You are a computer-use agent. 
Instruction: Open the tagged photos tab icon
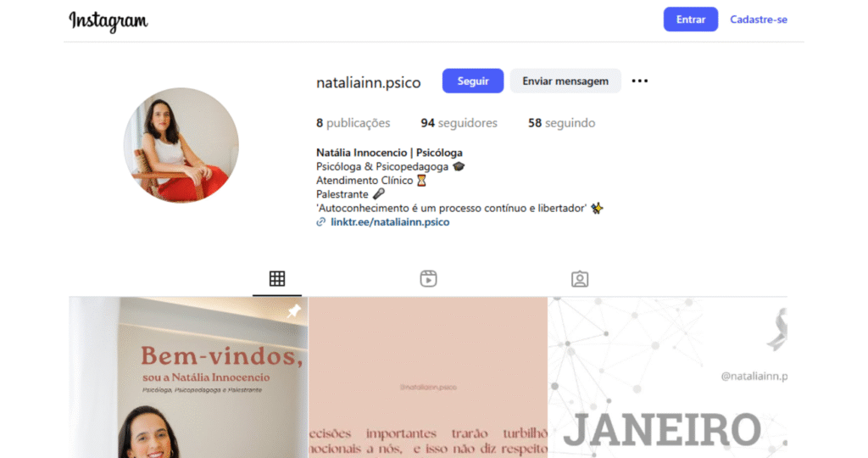click(580, 278)
